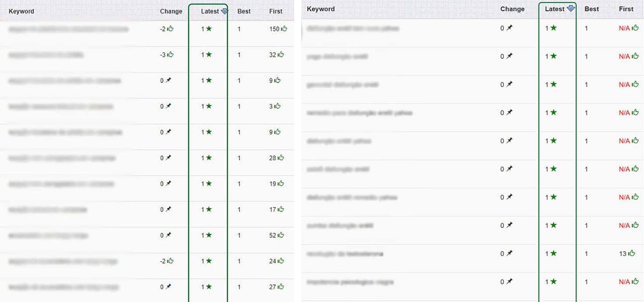This screenshot has width=644, height=302.
Task: Sort left table by Keyword header
Action: coord(21,11)
